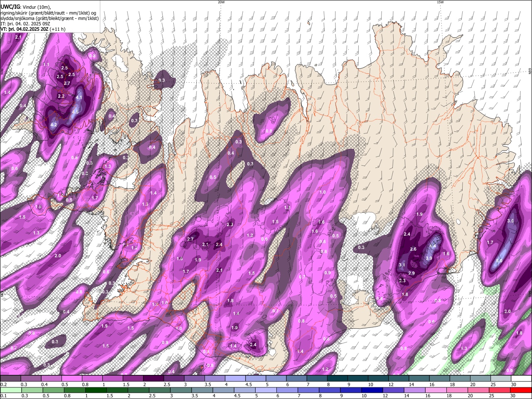
Task: Click the '0.1' label of the lower legend row
Action: (x=4, y=396)
